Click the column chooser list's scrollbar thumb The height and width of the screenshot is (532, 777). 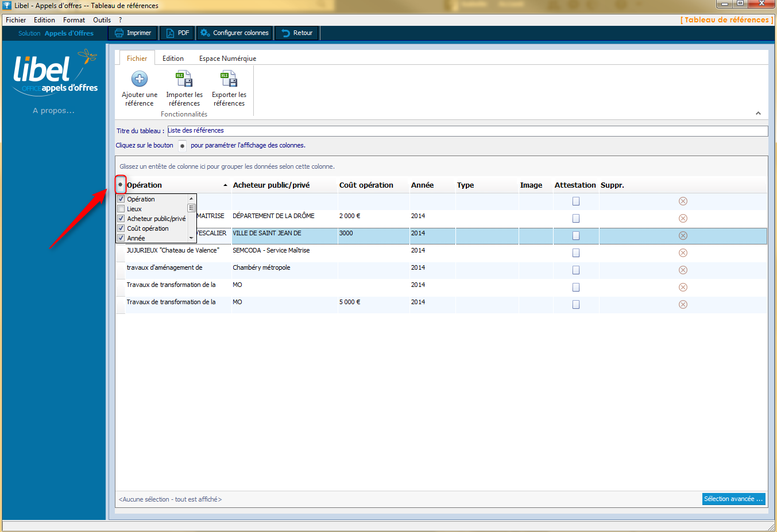(191, 208)
